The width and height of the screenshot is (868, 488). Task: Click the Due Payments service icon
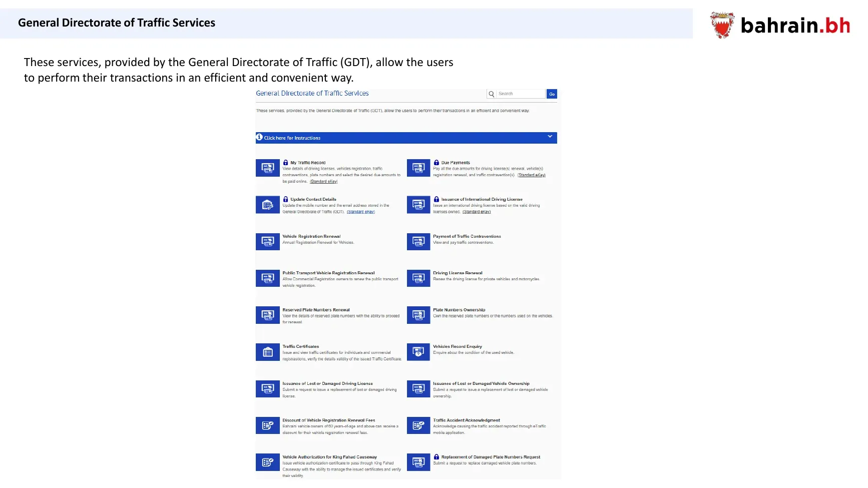coord(418,168)
